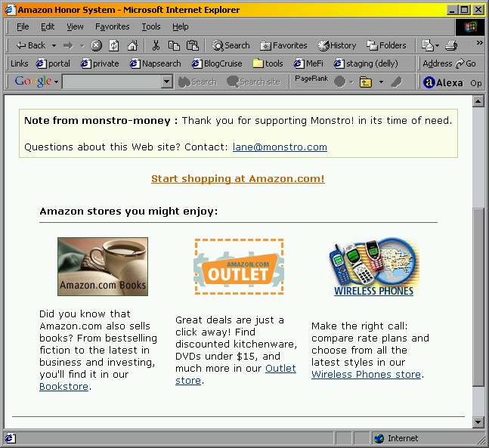Open the Folders toolbar button

(386, 45)
